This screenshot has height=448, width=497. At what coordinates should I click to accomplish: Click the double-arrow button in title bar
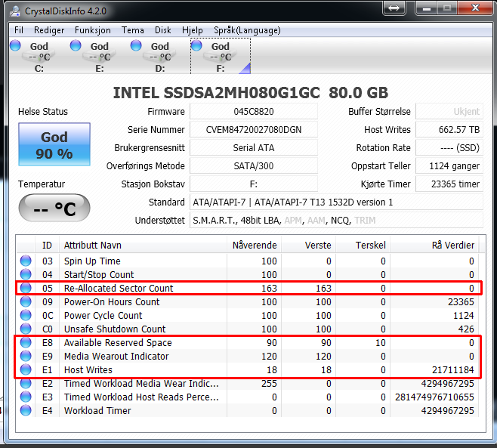tap(394, 8)
